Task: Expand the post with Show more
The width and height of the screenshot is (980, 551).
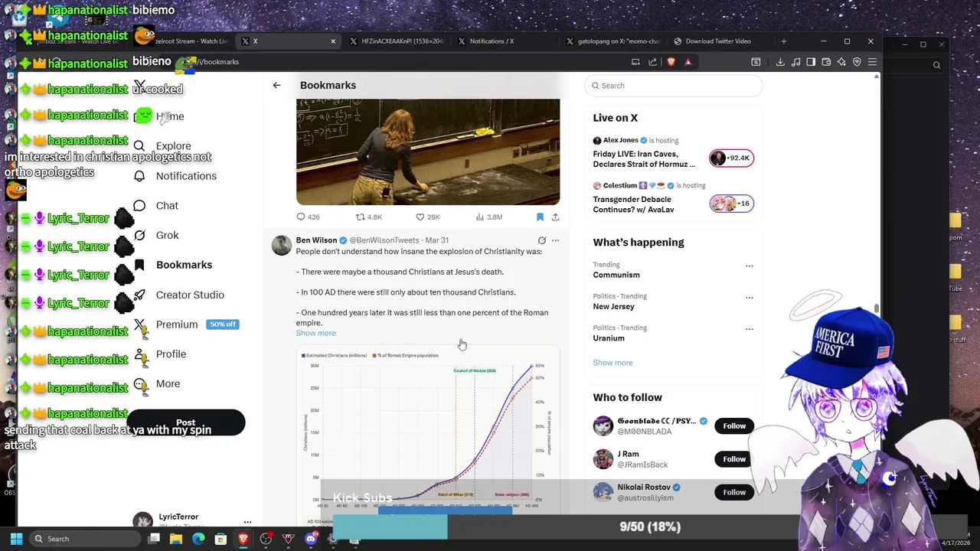Action: coord(315,333)
